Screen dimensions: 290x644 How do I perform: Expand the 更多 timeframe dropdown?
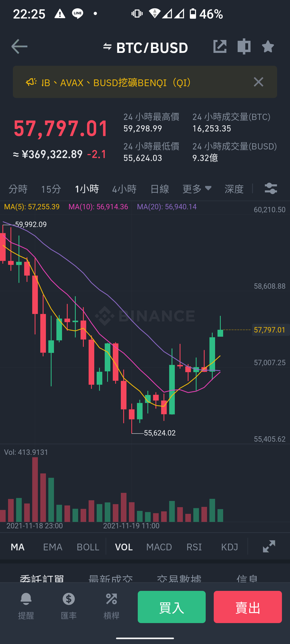[197, 189]
